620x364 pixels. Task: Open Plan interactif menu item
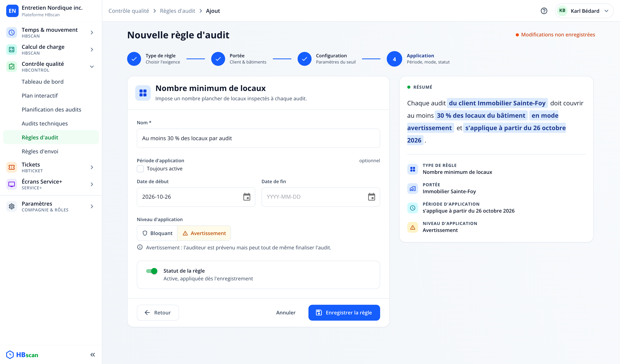pyautogui.click(x=51, y=96)
